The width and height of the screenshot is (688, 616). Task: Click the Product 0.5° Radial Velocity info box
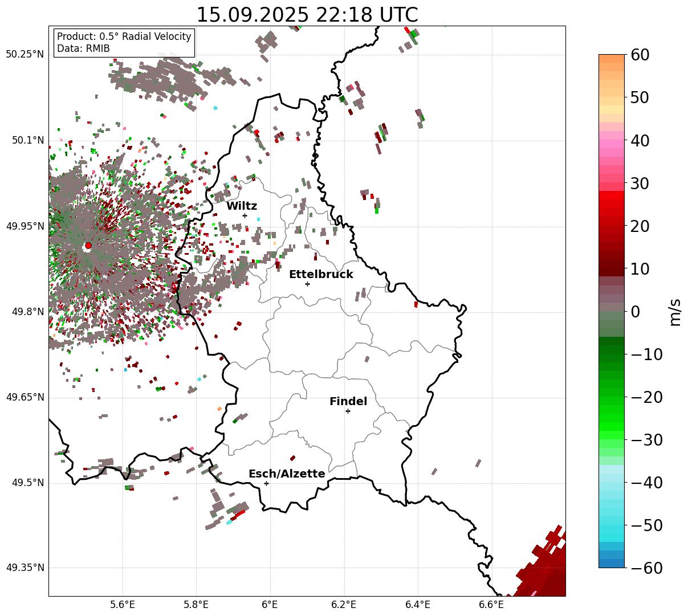[124, 43]
